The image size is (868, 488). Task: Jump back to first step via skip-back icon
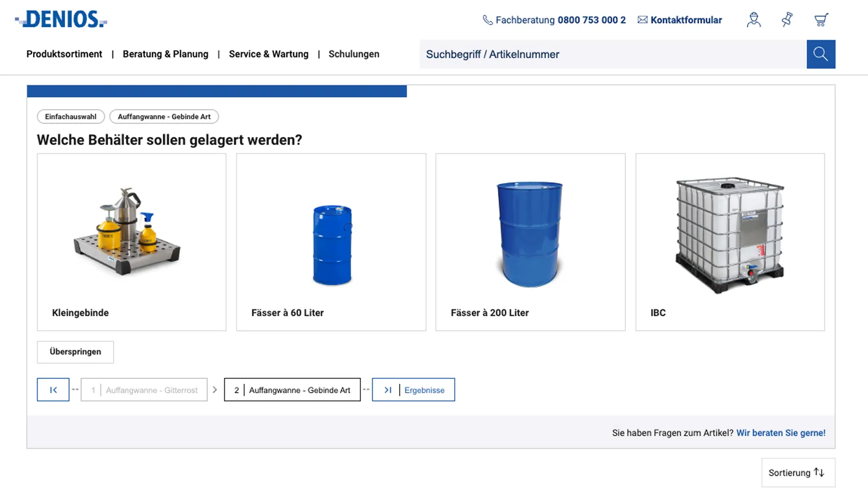pyautogui.click(x=53, y=389)
